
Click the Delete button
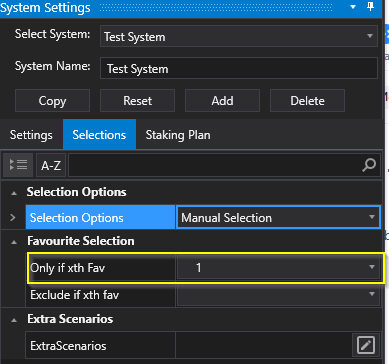[x=307, y=100]
